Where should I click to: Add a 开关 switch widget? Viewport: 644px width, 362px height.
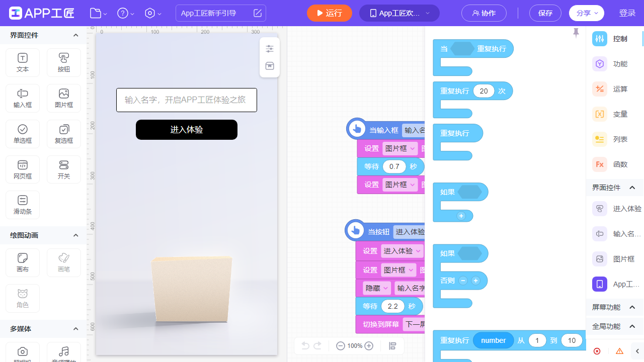[64, 170]
